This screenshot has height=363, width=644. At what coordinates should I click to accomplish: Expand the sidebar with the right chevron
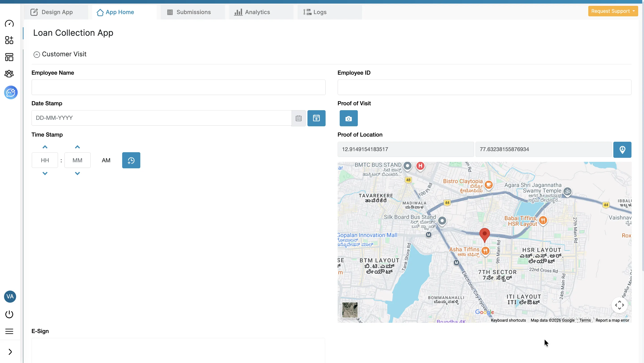pyautogui.click(x=10, y=352)
